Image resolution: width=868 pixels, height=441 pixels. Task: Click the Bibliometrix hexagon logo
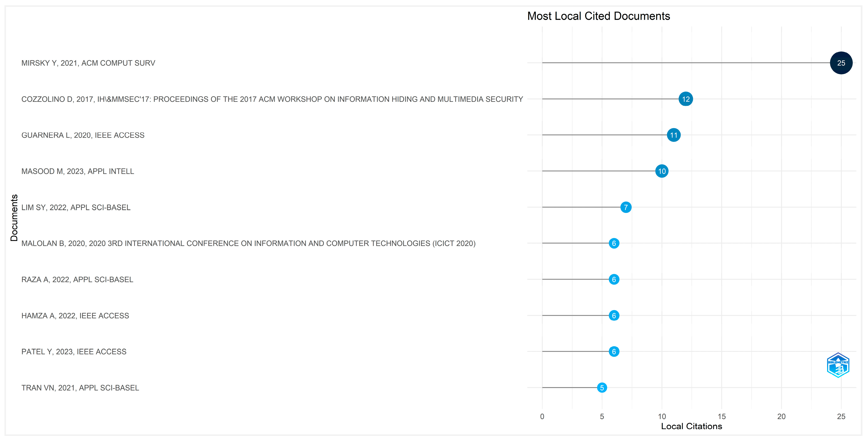coord(838,365)
